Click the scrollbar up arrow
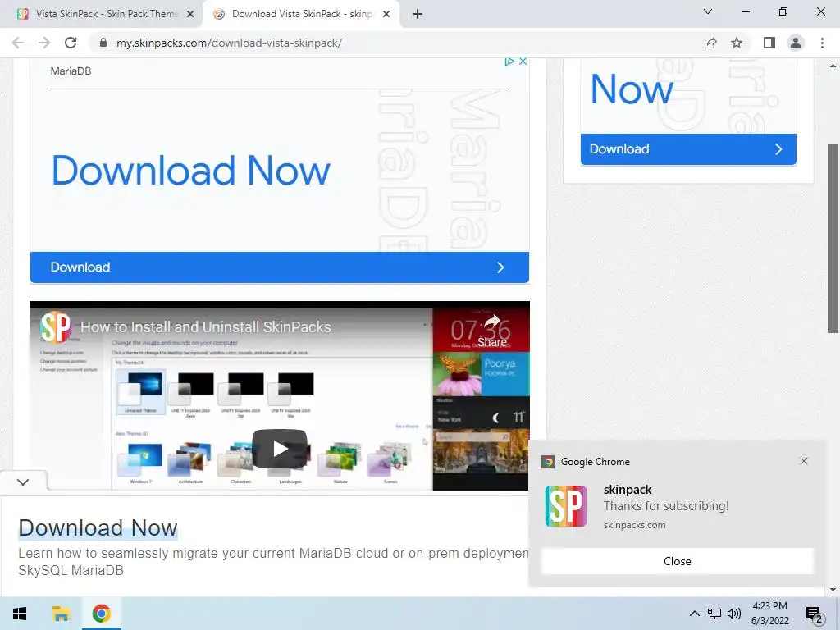Image resolution: width=840 pixels, height=630 pixels. [833, 66]
